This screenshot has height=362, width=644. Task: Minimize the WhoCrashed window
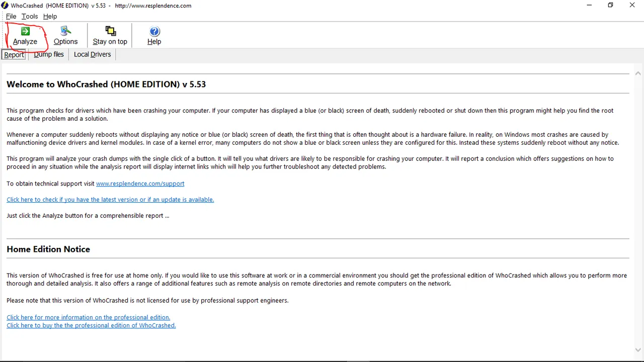point(589,6)
